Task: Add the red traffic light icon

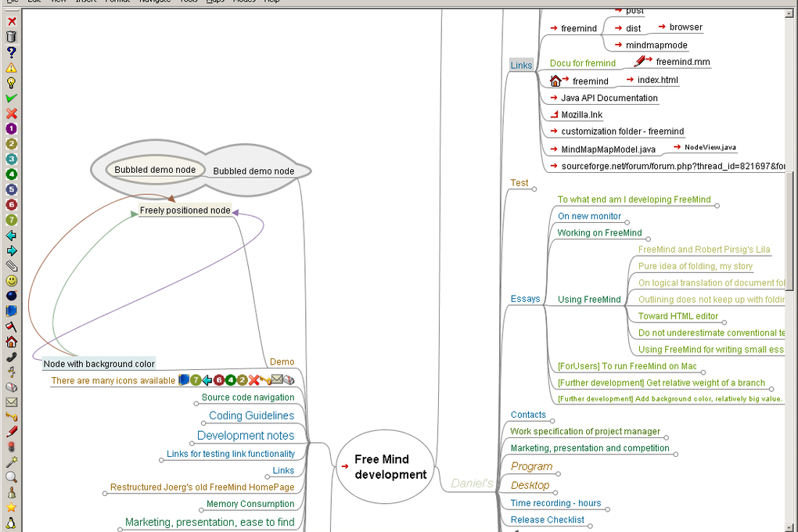Action: click(11, 447)
